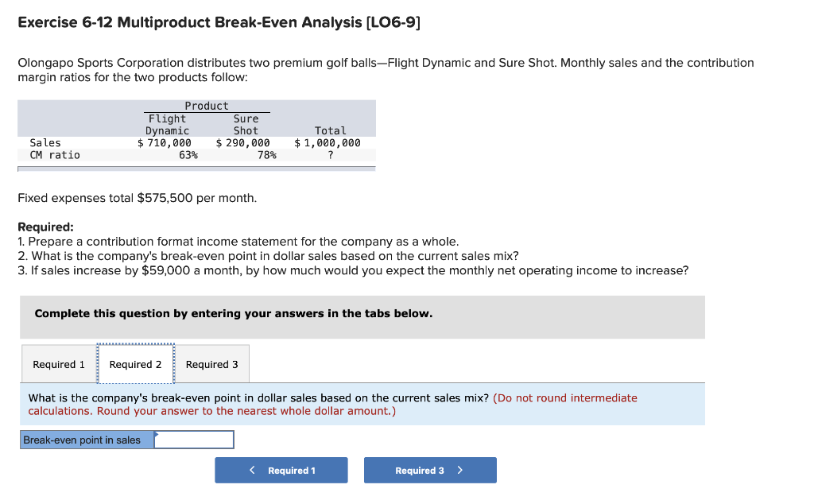Select the Product table header
Image resolution: width=814 pixels, height=504 pixels.
pos(207,105)
